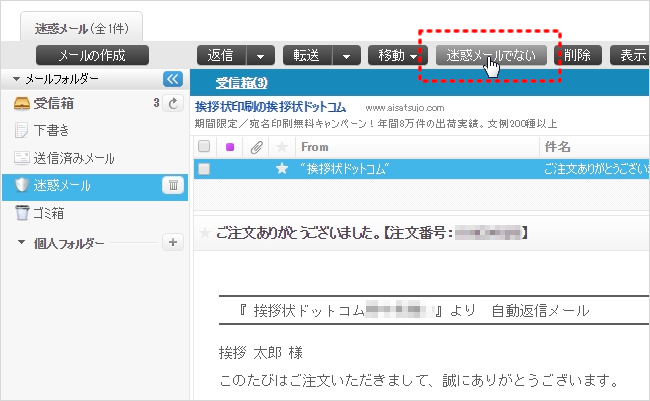The width and height of the screenshot is (650, 401).
Task: Open the 下書き drafts folder
Action: point(51,130)
